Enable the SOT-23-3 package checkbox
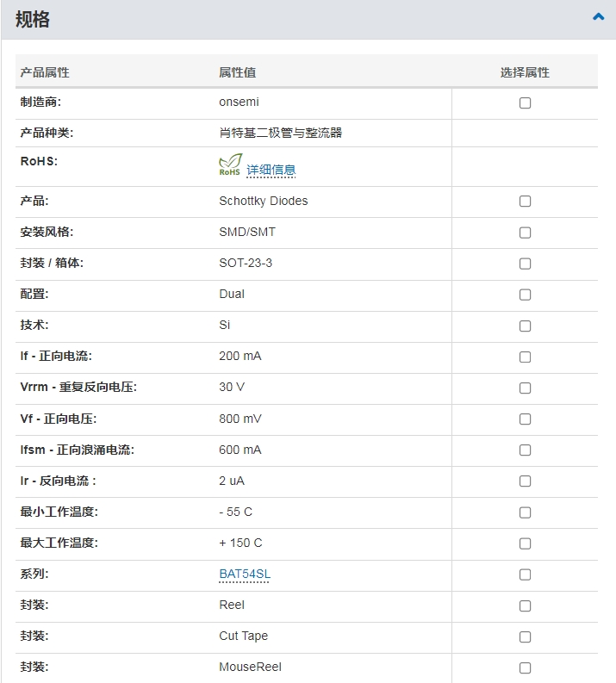The height and width of the screenshot is (683, 616). (525, 264)
